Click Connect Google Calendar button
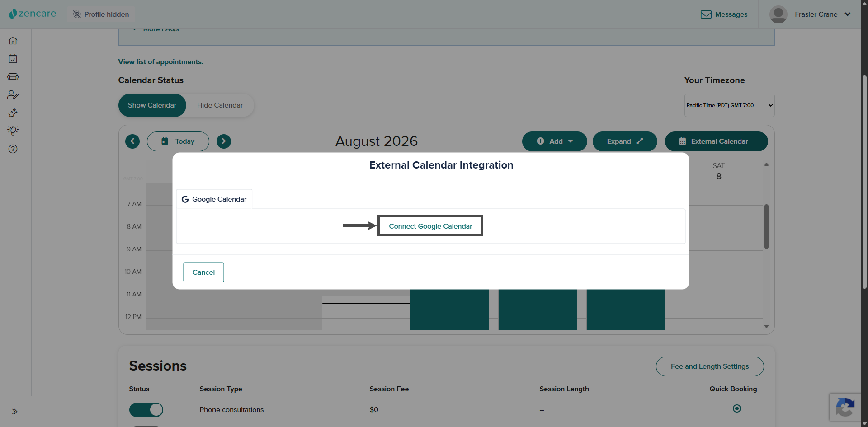The width and height of the screenshot is (868, 427). [x=430, y=226]
